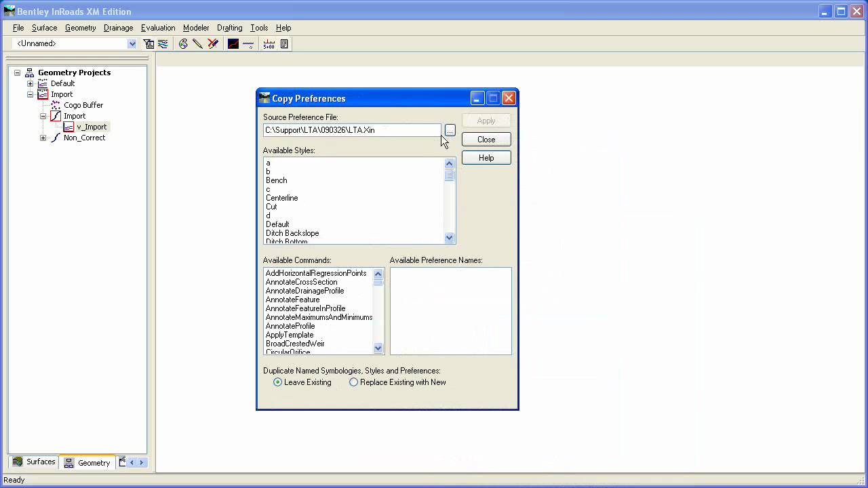Click the Import horizontal alignment curve icon
The image size is (868, 488).
[x=56, y=116]
